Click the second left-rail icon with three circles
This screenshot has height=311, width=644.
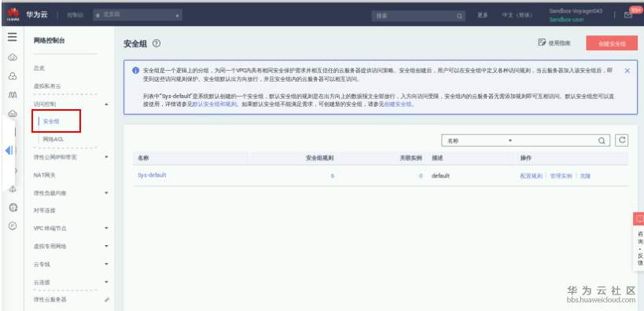[x=13, y=76]
